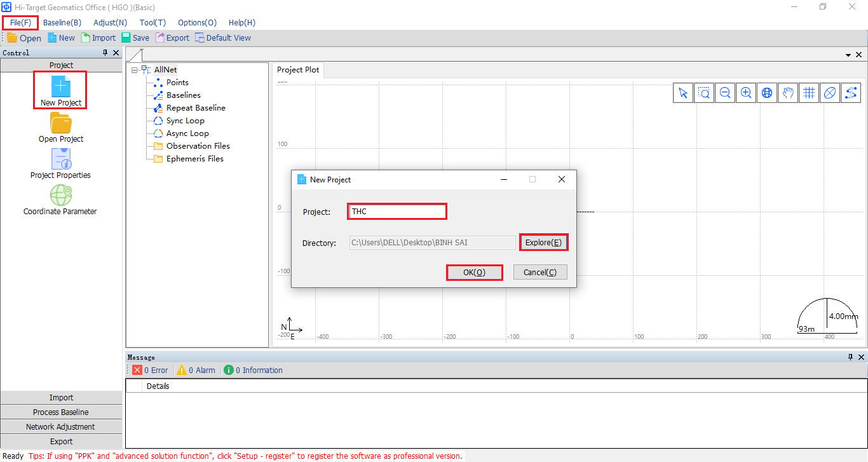The height and width of the screenshot is (462, 868).
Task: Switch to the Project Plot tab
Action: pyautogui.click(x=298, y=69)
